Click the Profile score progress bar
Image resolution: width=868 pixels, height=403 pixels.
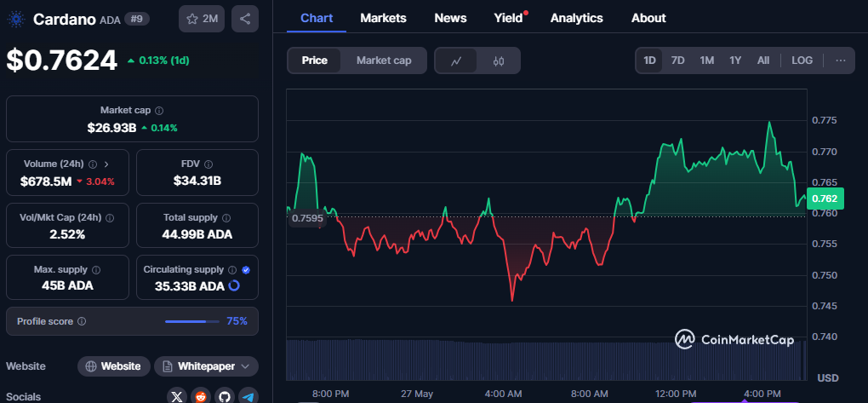[x=192, y=321]
